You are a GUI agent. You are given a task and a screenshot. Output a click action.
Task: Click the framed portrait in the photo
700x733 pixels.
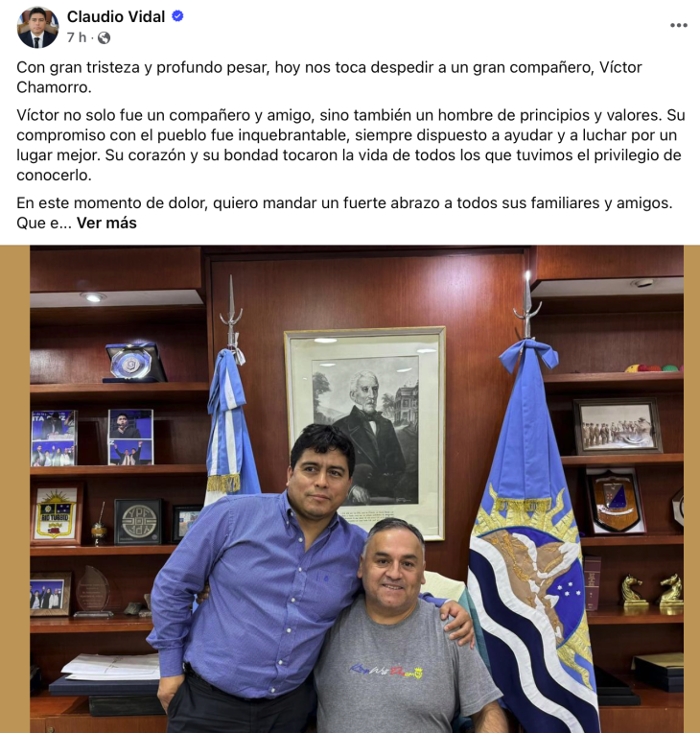(365, 433)
